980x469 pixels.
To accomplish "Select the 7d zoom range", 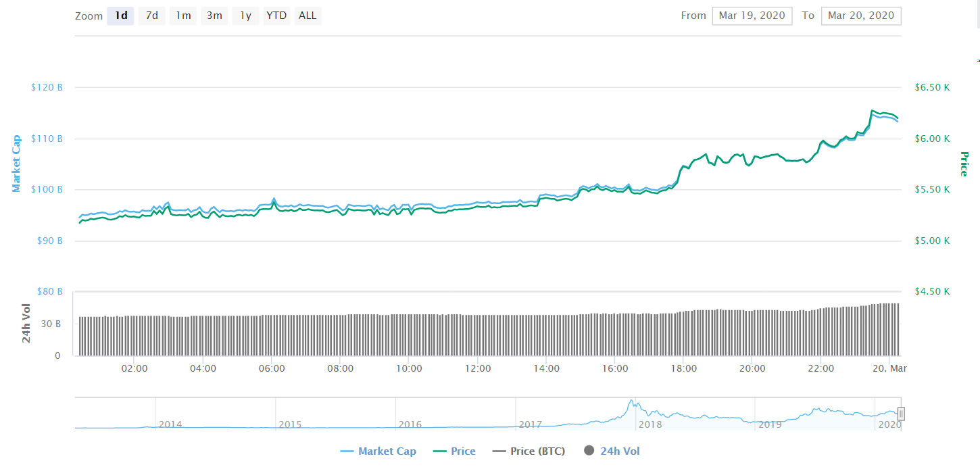I will coord(151,16).
